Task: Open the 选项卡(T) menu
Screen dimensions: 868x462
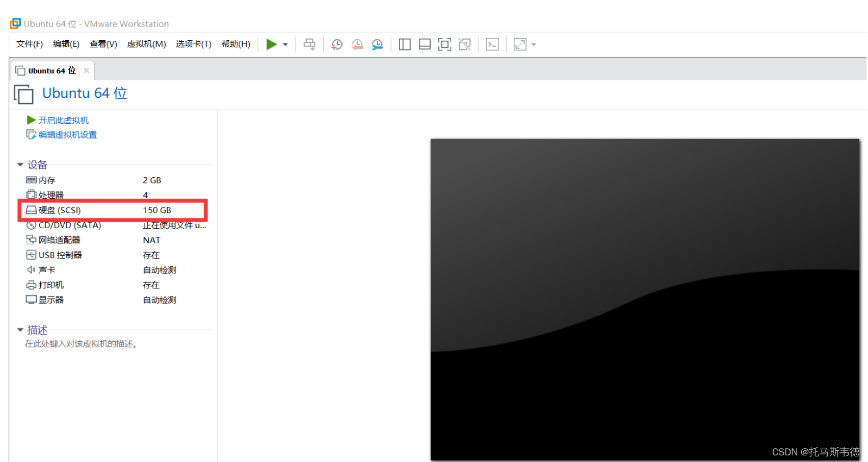Action: [x=194, y=44]
